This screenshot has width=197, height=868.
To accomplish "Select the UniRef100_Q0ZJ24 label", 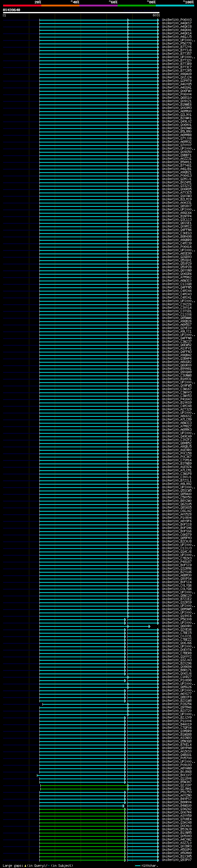I will coord(177,78).
